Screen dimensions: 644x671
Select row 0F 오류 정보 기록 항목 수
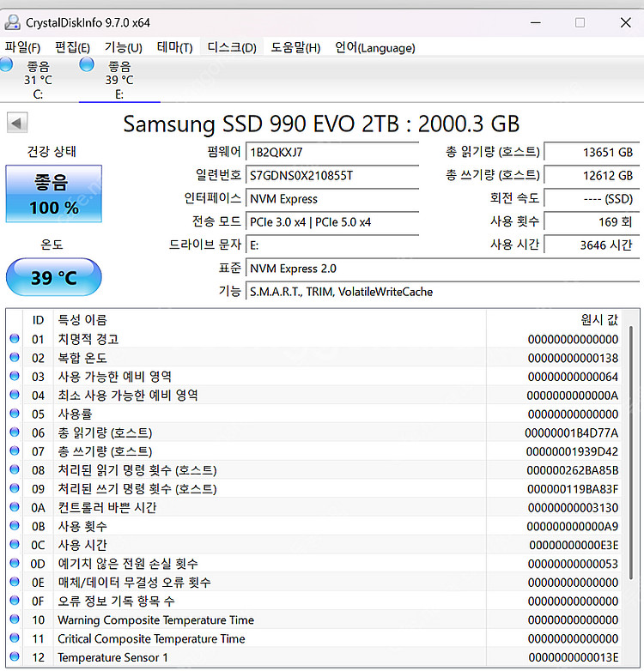314,601
